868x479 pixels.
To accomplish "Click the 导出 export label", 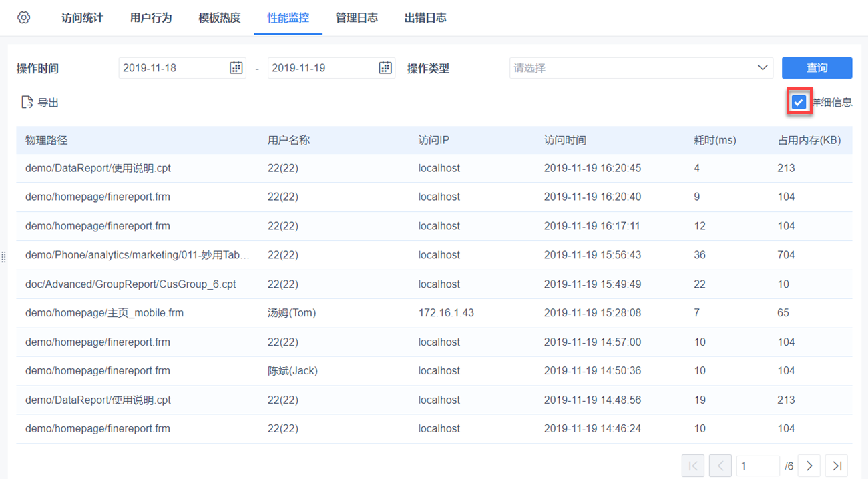I will click(48, 102).
